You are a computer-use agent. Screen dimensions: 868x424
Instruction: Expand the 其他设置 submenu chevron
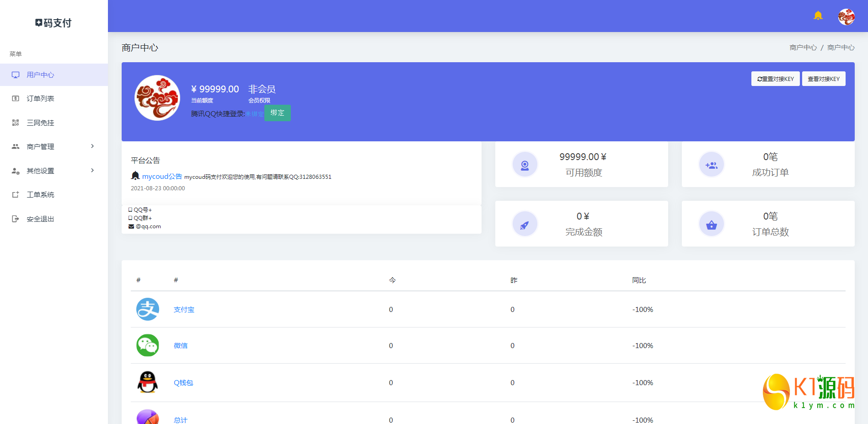(x=92, y=171)
